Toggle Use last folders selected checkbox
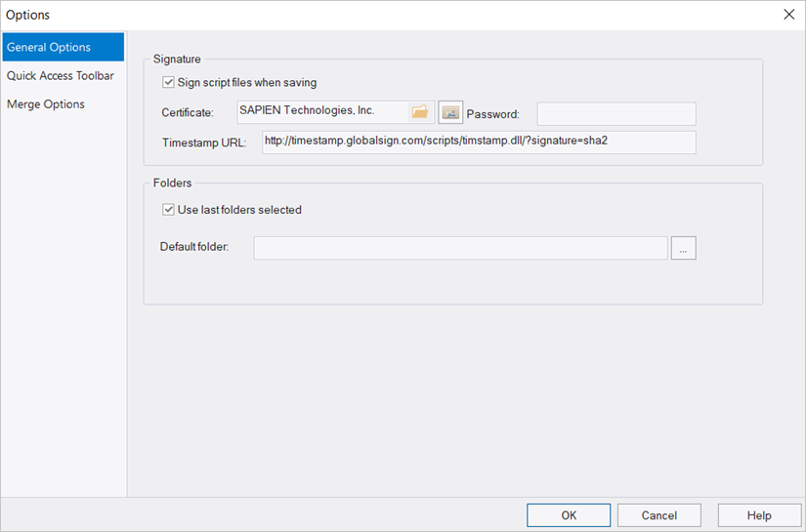Image resolution: width=806 pixels, height=532 pixels. click(168, 210)
